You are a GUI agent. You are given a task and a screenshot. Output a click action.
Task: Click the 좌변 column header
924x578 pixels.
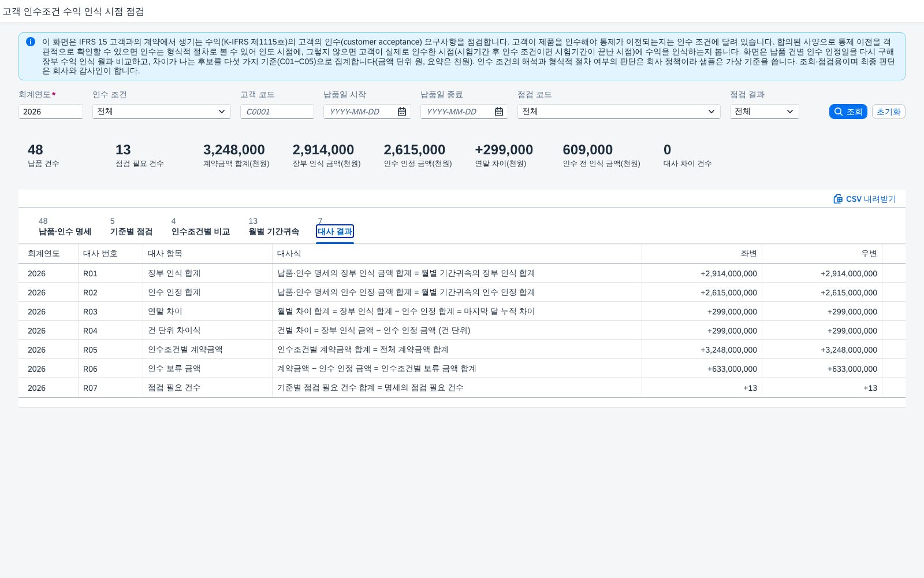click(x=702, y=253)
